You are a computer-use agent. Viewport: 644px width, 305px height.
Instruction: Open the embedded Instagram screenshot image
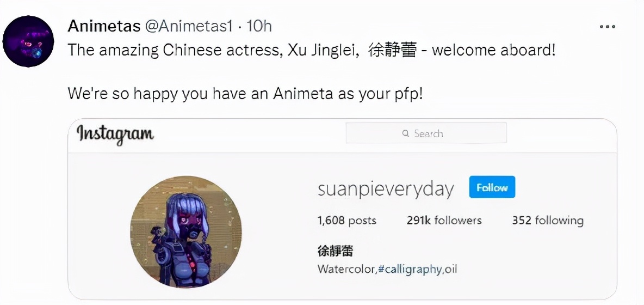pos(342,209)
